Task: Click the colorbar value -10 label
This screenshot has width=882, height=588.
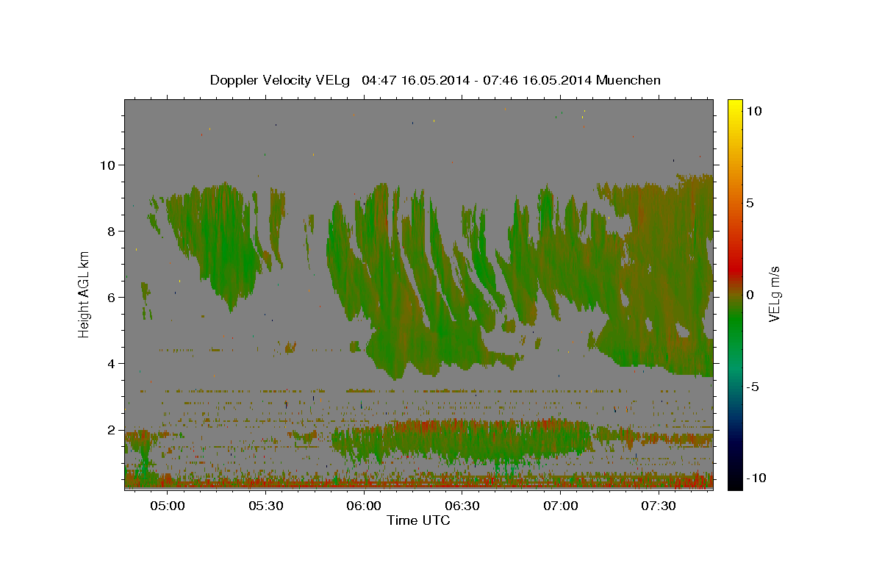Action: pos(756,478)
